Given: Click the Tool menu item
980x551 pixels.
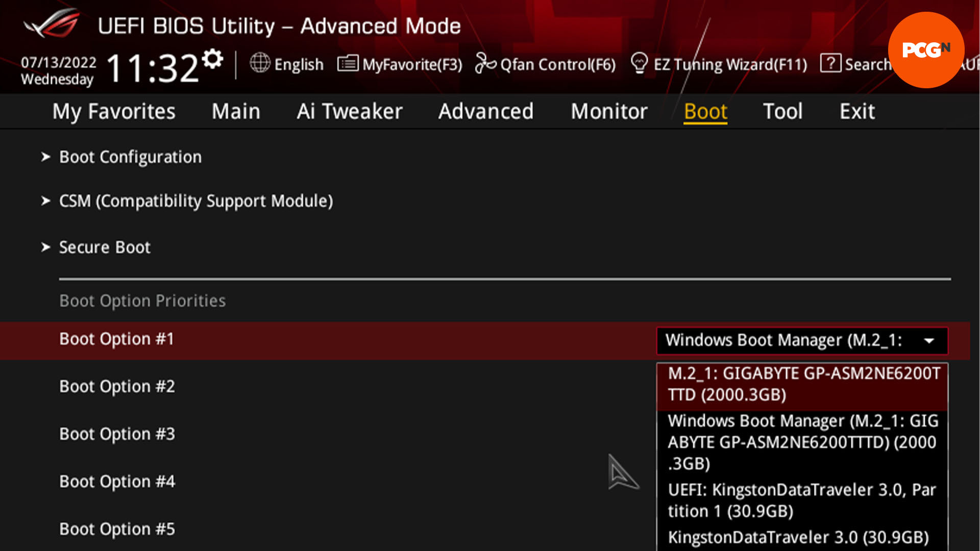Looking at the screenshot, I should coord(783,112).
